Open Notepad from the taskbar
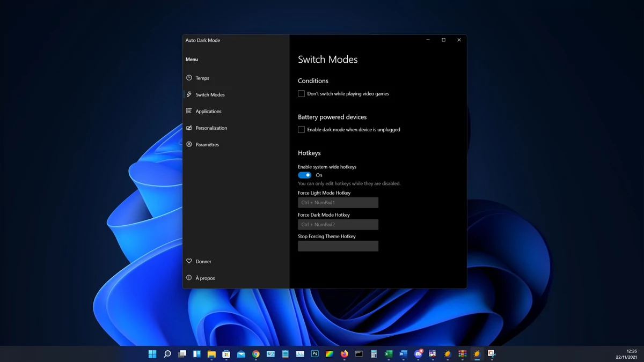Screen dimensions: 644x362 click(x=286, y=354)
